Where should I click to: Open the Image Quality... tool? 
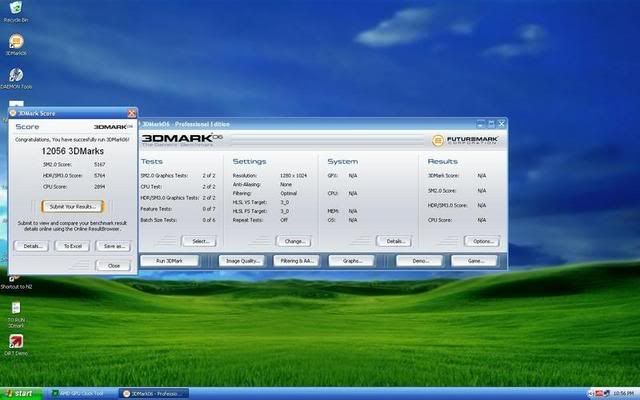point(242,261)
